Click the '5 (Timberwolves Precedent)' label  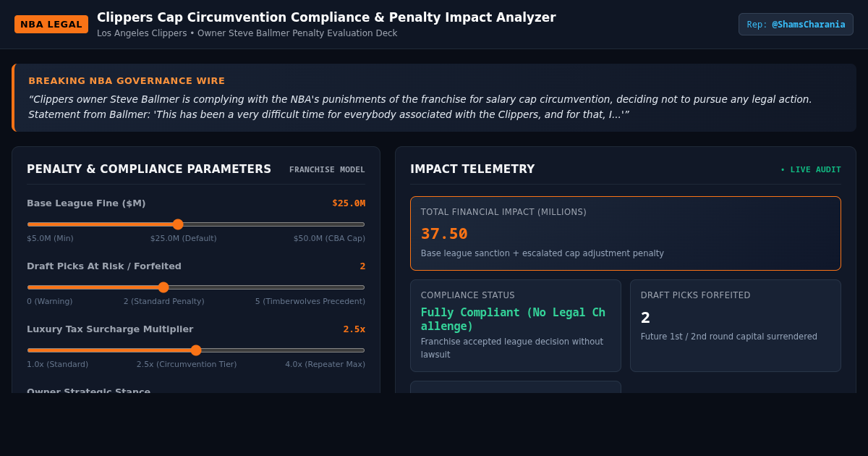(x=310, y=302)
